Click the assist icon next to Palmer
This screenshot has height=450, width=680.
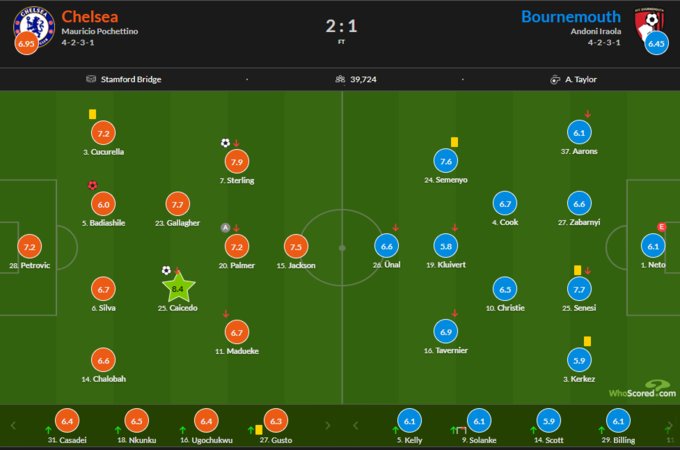click(x=225, y=227)
